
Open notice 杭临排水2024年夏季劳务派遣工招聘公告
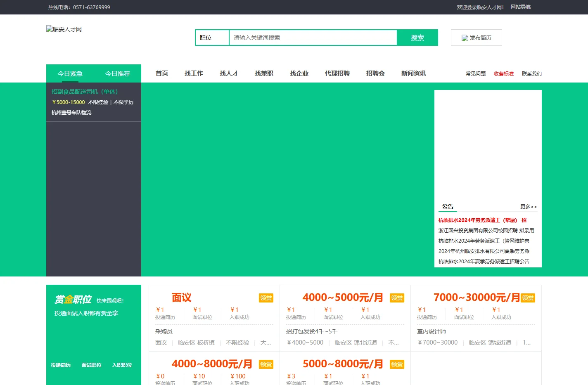(x=484, y=262)
